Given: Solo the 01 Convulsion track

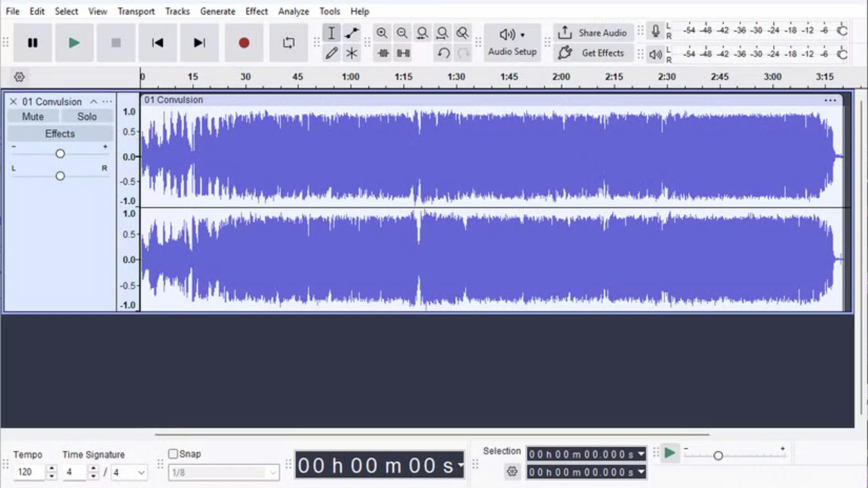Looking at the screenshot, I should click(x=87, y=117).
